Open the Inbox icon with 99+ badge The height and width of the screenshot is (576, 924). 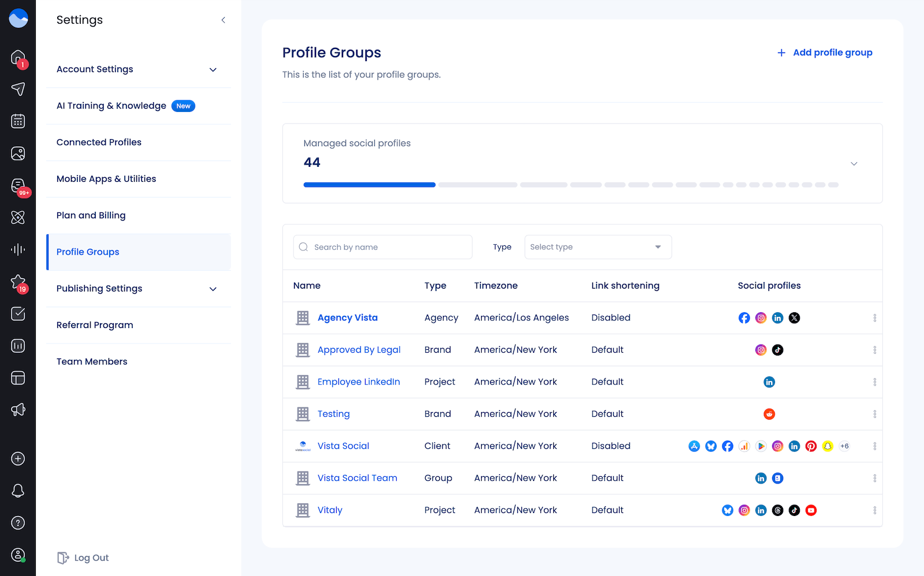18,186
